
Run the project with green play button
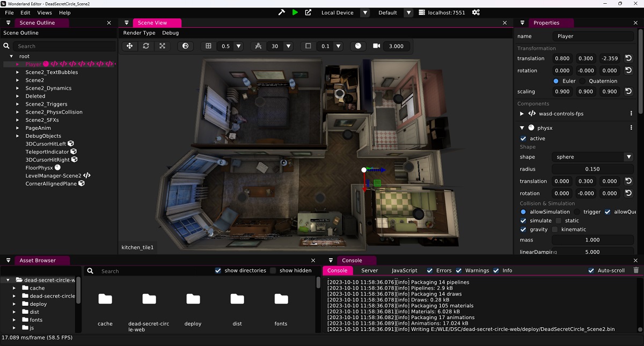click(295, 12)
